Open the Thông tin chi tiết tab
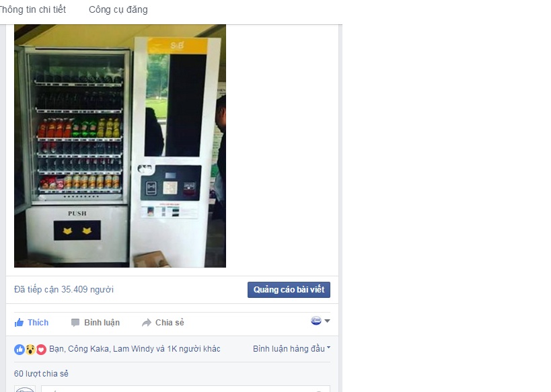The width and height of the screenshot is (551, 392). click(33, 10)
